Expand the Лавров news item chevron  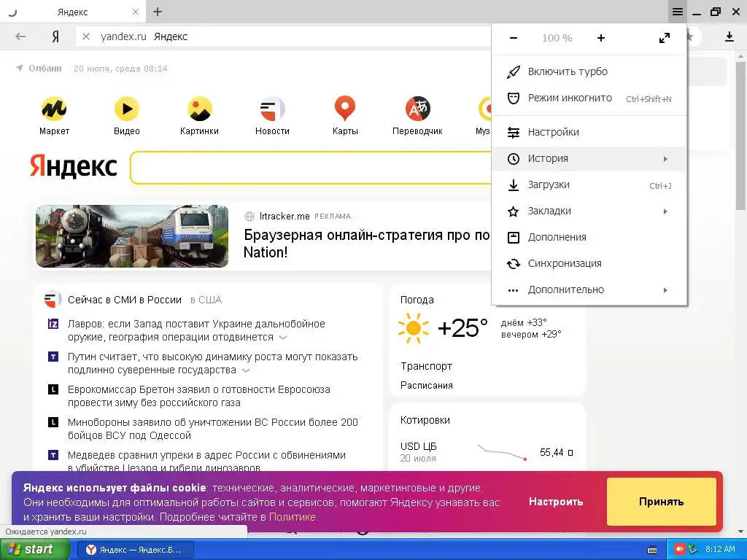point(283,338)
